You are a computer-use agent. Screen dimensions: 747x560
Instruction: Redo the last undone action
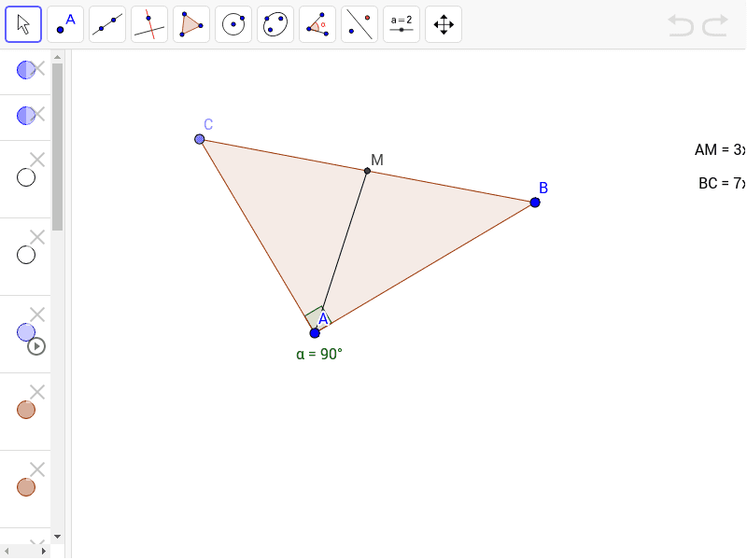(715, 25)
